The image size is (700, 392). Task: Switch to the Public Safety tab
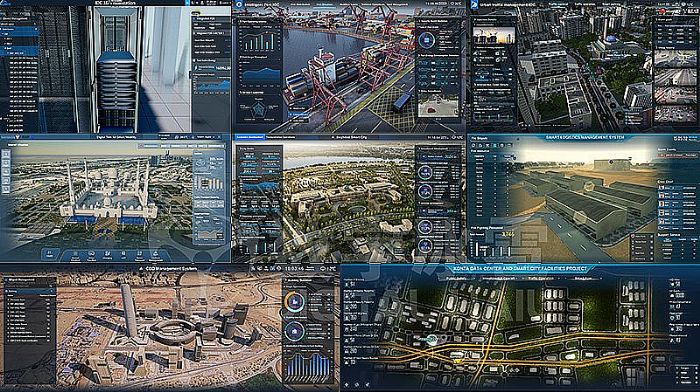click(457, 278)
